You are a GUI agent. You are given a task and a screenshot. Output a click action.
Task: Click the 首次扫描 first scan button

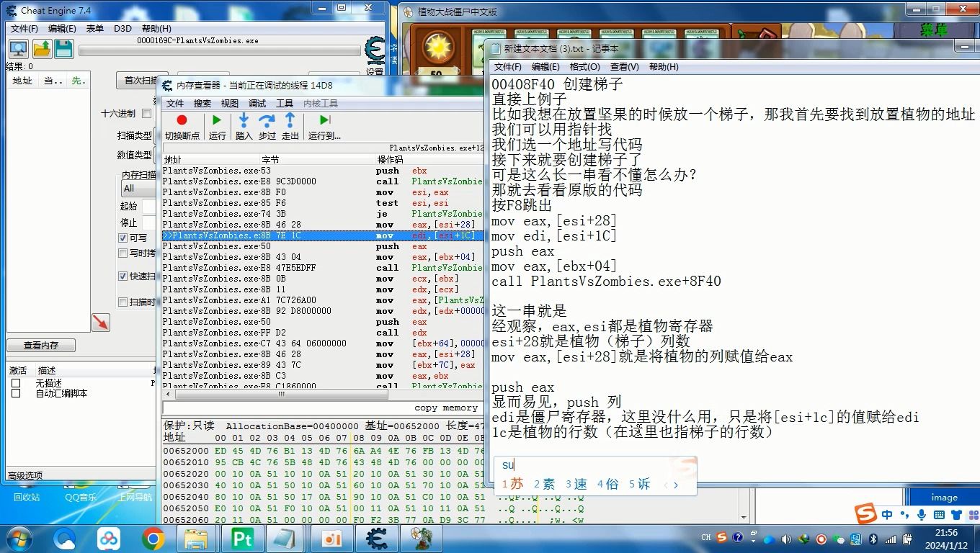[x=138, y=80]
